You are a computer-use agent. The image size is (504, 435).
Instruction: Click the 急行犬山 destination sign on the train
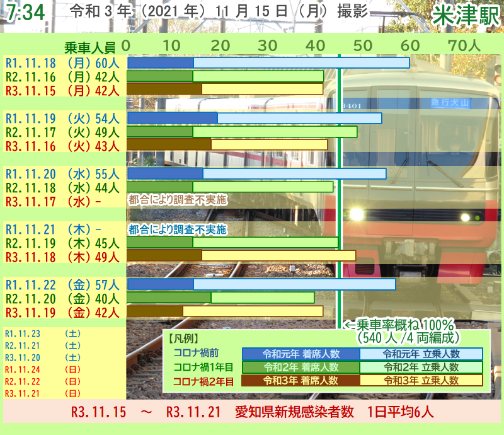click(x=450, y=103)
